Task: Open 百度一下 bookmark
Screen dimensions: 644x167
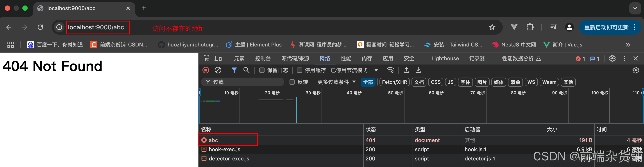Action: click(55, 45)
